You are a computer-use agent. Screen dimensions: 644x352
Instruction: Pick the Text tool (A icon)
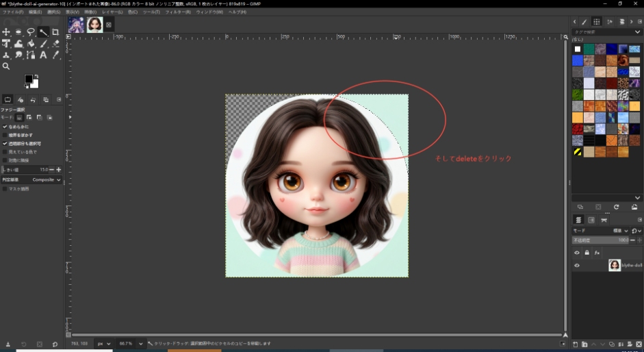click(43, 55)
